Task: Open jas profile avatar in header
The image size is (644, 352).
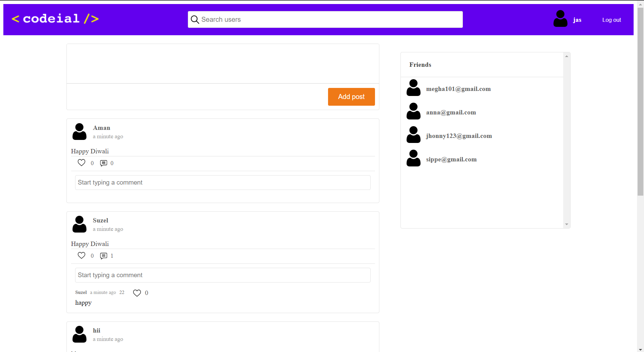Action: click(560, 19)
